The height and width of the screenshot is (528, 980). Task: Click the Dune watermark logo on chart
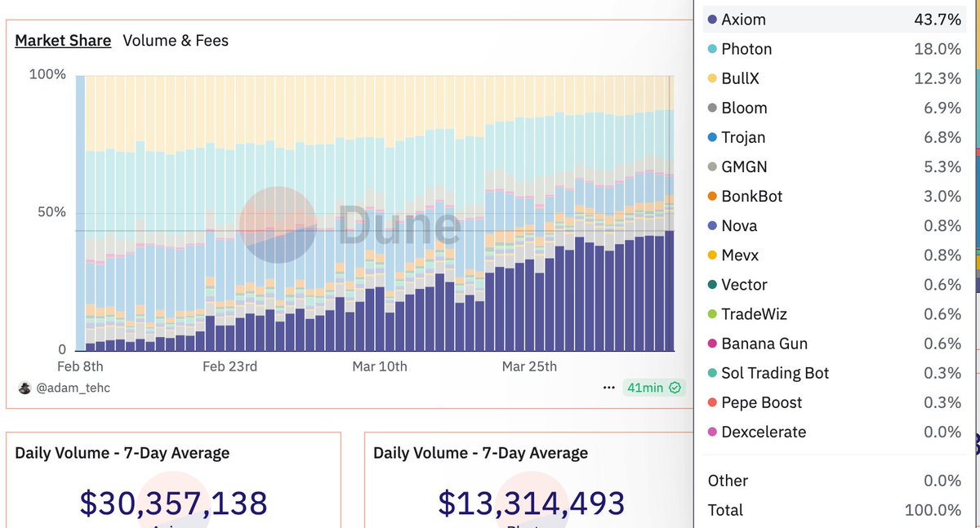tap(278, 224)
